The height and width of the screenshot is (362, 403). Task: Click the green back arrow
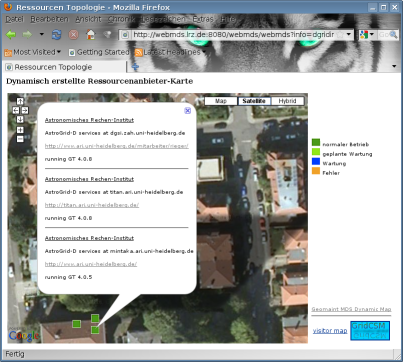11,34
